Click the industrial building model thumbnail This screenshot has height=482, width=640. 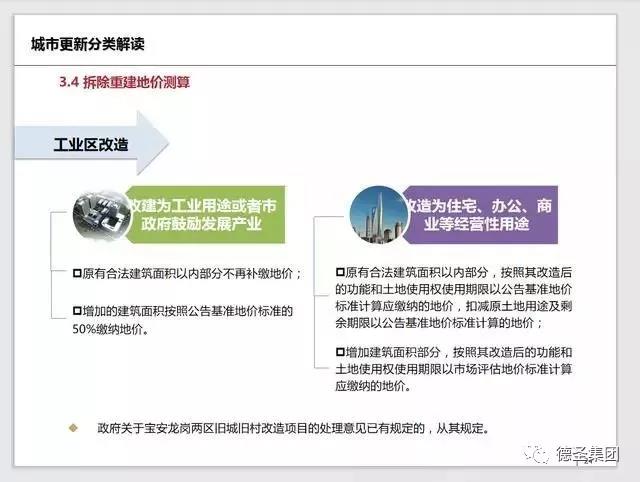101,215
